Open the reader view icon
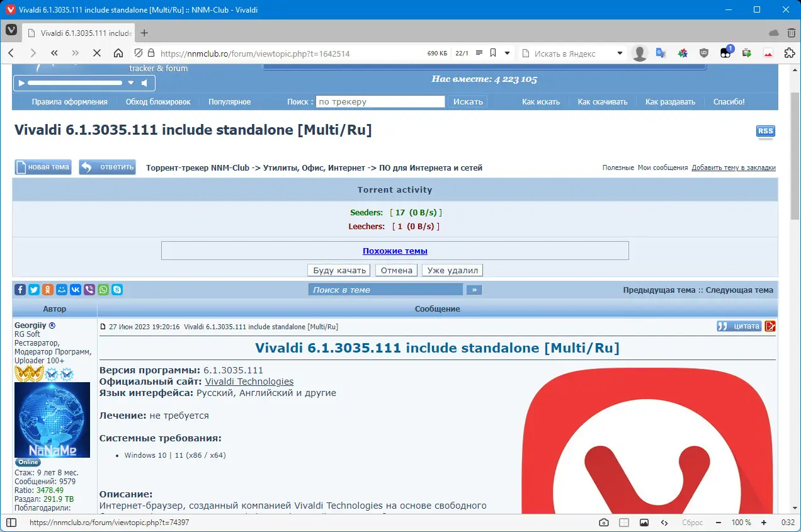Screen dimensions: 801x532 coord(479,54)
